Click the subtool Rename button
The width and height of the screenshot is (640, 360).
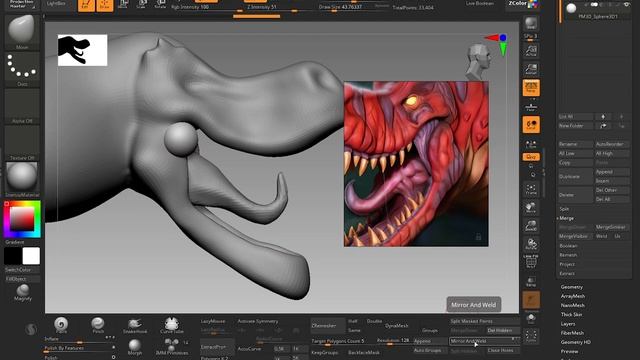click(x=575, y=144)
